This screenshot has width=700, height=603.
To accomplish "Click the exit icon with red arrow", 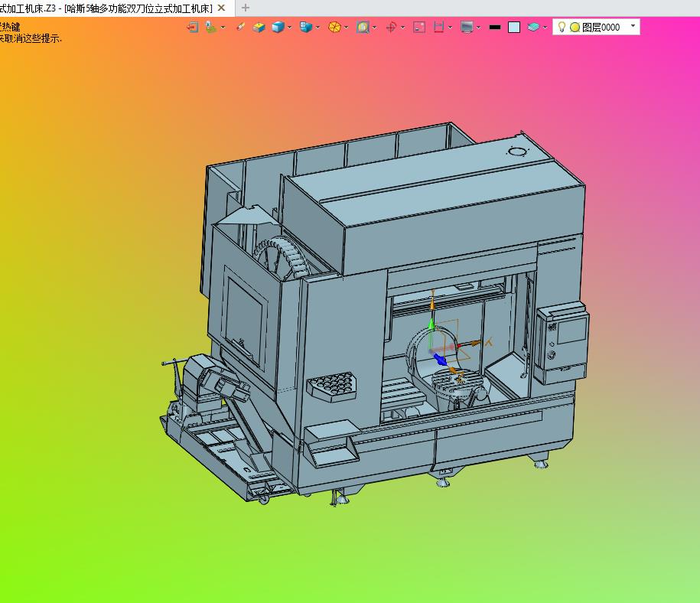I will 193,28.
